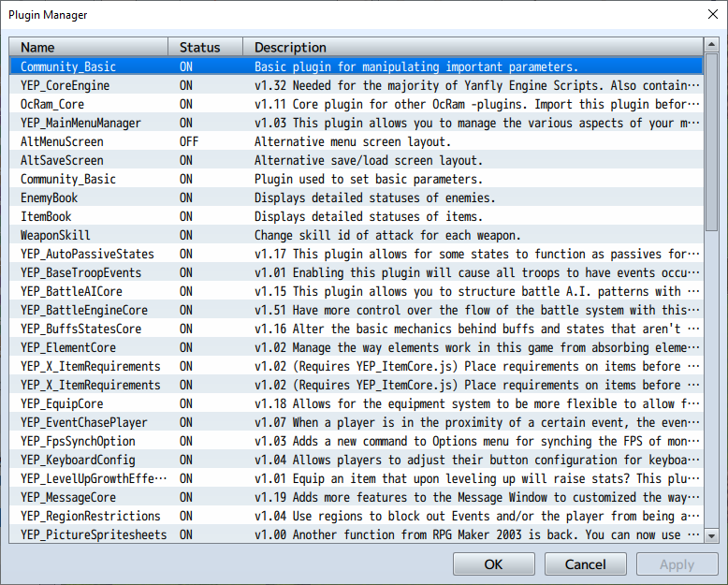This screenshot has height=585, width=728.
Task: Select the AltSaveScreen plugin row
Action: point(357,160)
